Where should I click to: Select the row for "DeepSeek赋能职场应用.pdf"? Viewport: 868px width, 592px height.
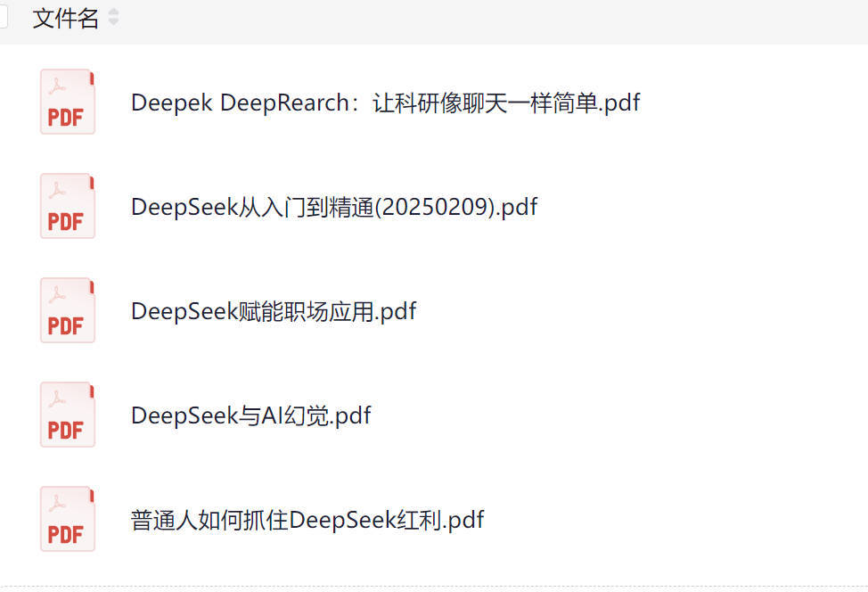pos(274,310)
